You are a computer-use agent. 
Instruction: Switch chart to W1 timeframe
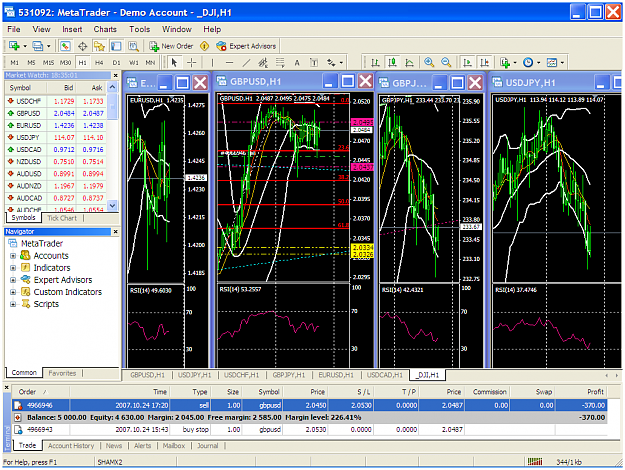point(134,63)
